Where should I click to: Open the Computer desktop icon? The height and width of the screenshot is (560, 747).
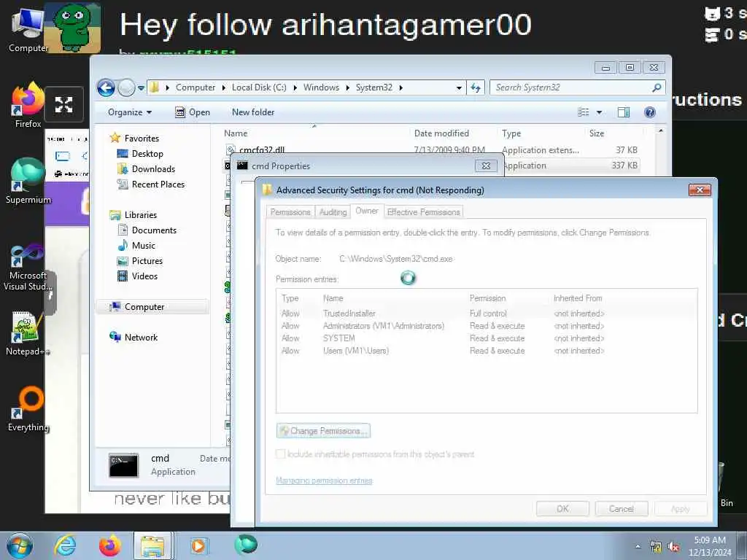pos(27,31)
